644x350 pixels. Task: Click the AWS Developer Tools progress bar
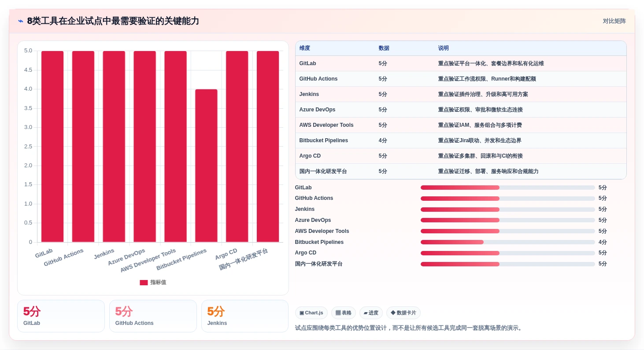pyautogui.click(x=507, y=231)
